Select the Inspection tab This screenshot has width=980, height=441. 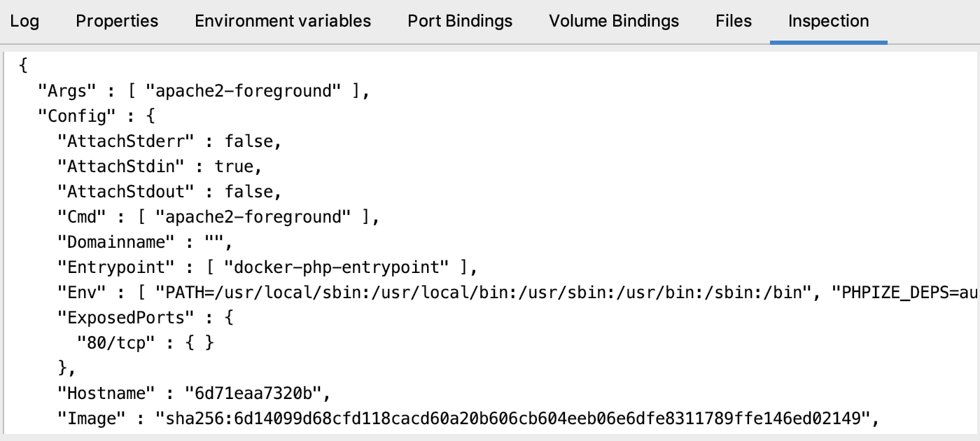click(x=828, y=21)
